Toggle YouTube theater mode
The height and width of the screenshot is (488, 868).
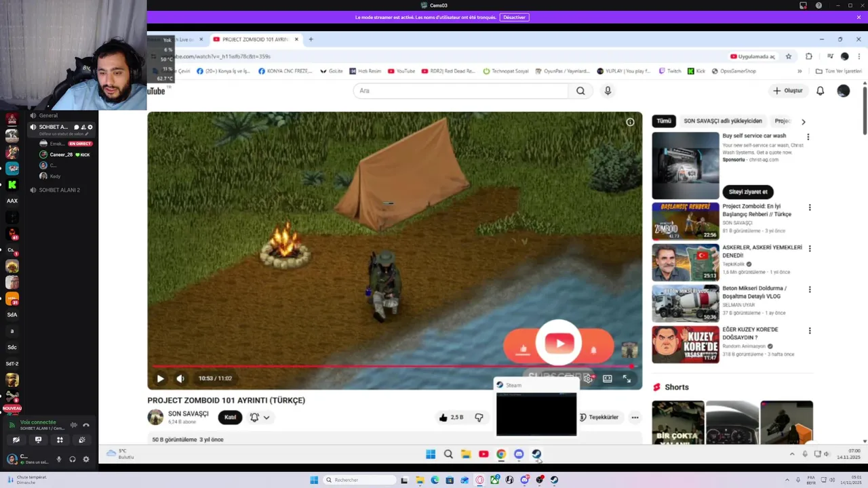[608, 379]
